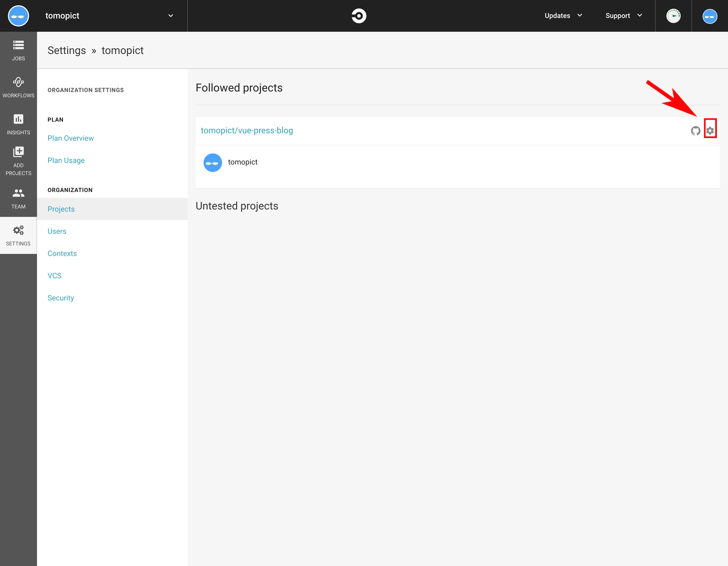Navigate to the Security settings section
728x566 pixels.
(61, 298)
